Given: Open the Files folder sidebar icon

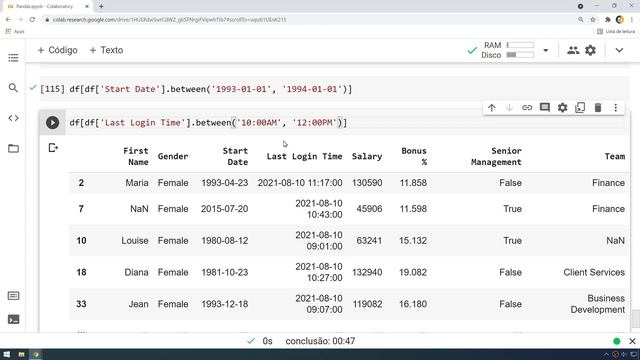Looking at the screenshot, I should point(13,148).
